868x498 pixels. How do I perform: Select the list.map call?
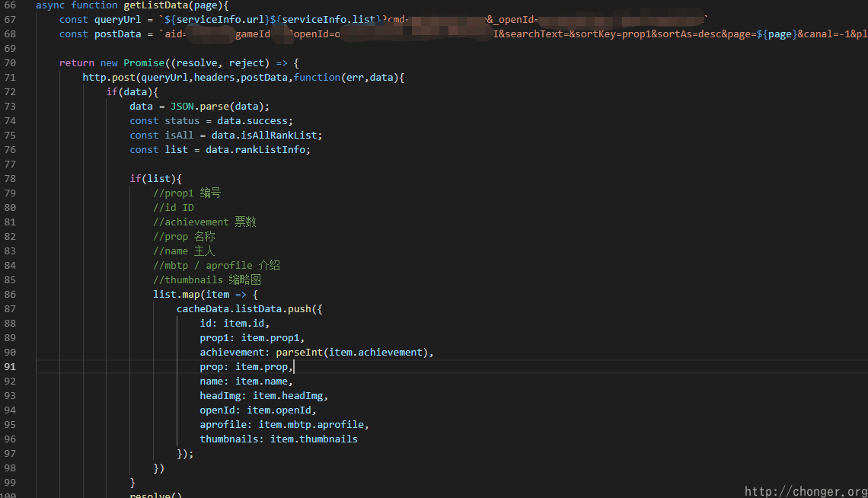[x=176, y=295]
